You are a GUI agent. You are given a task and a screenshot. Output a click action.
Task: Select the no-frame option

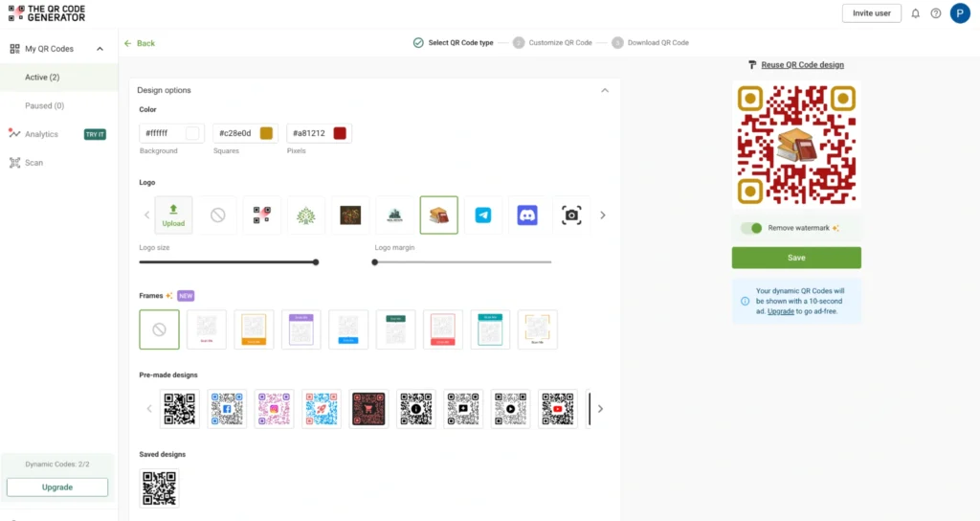pyautogui.click(x=160, y=329)
